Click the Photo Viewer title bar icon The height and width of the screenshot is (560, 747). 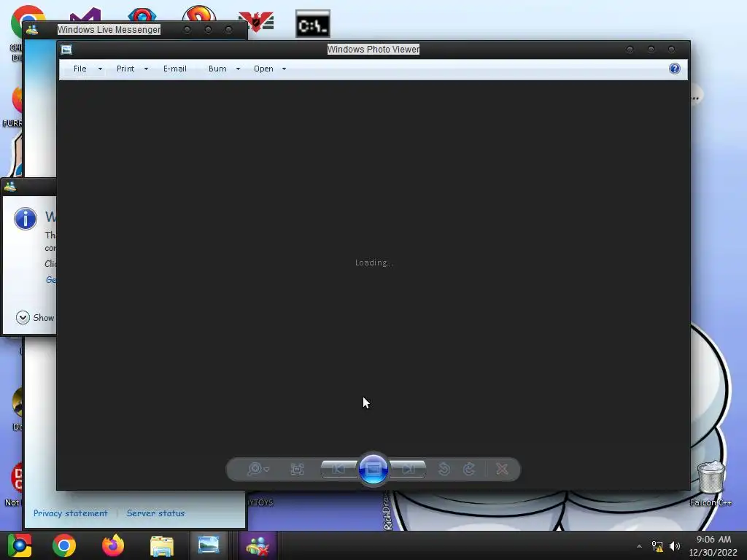(x=66, y=50)
